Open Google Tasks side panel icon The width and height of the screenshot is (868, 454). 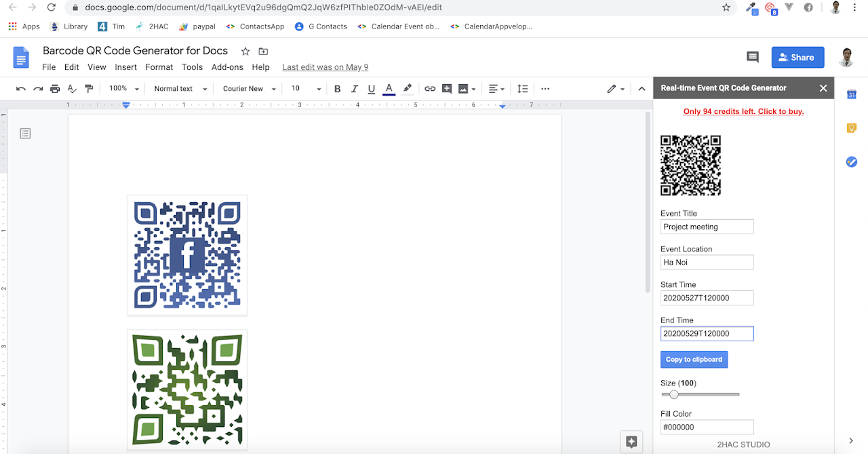[852, 162]
